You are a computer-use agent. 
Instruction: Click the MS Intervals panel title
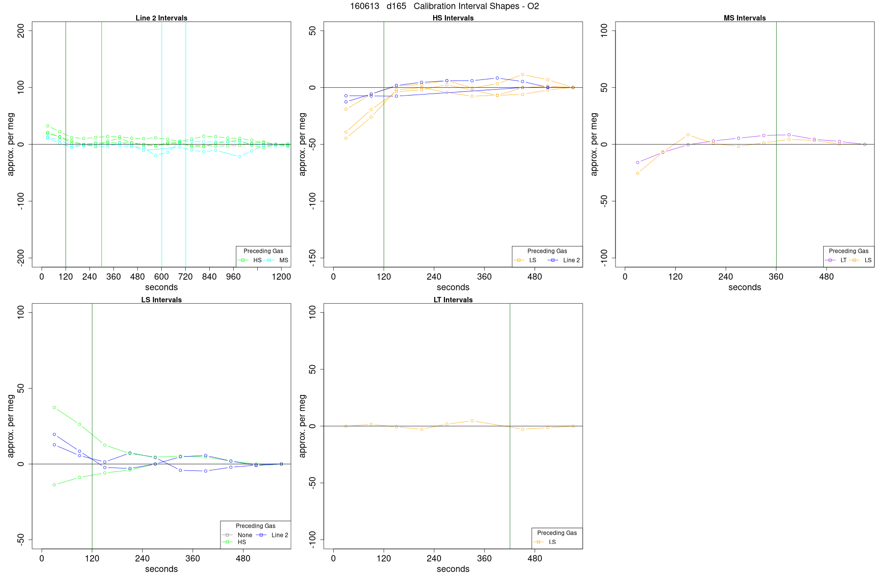click(x=745, y=18)
